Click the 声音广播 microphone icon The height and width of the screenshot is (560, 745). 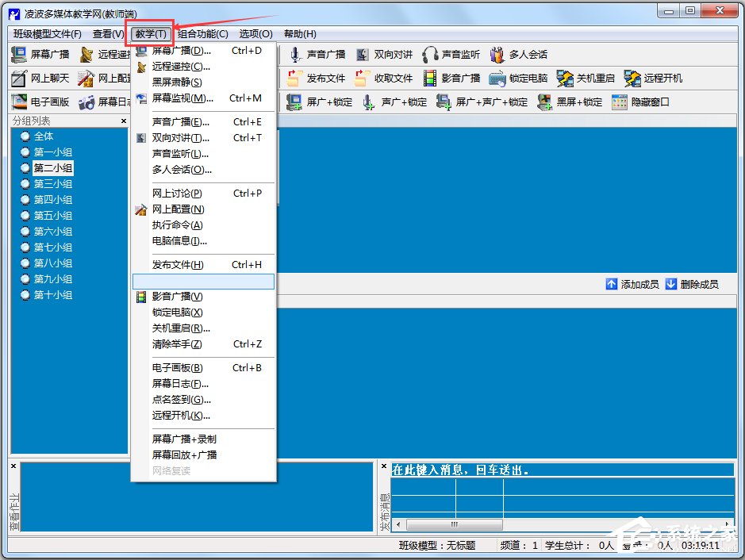tap(295, 55)
